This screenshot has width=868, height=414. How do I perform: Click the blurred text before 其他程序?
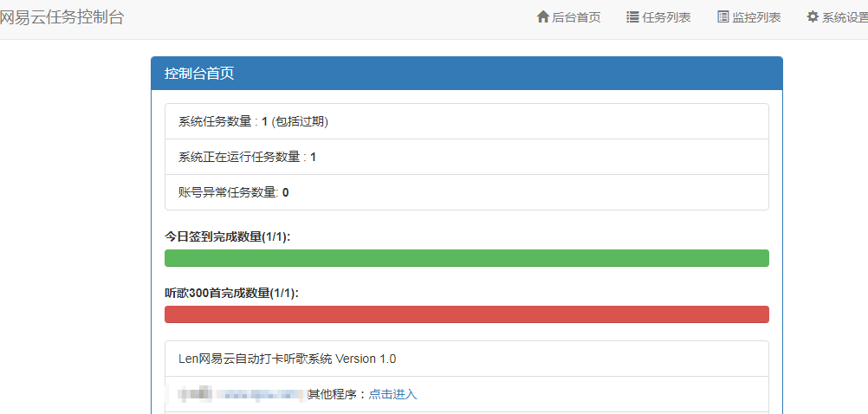click(241, 394)
